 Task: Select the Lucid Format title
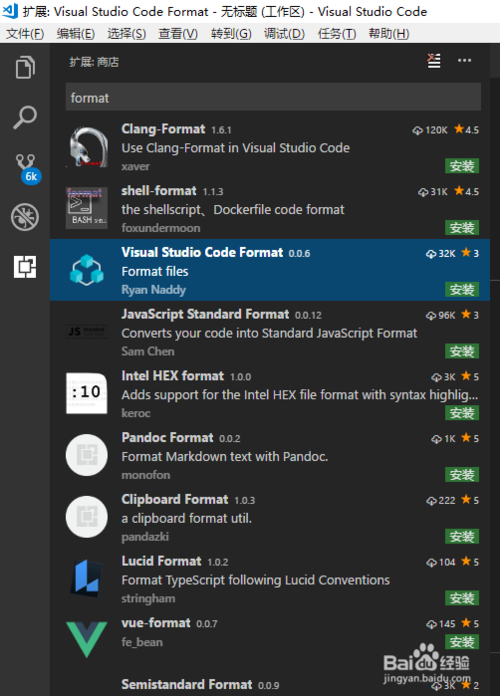click(x=161, y=561)
